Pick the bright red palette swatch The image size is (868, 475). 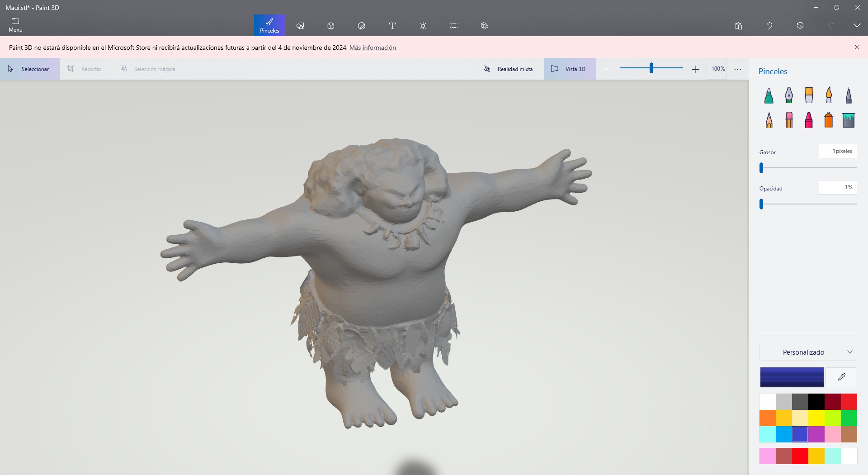pyautogui.click(x=849, y=402)
